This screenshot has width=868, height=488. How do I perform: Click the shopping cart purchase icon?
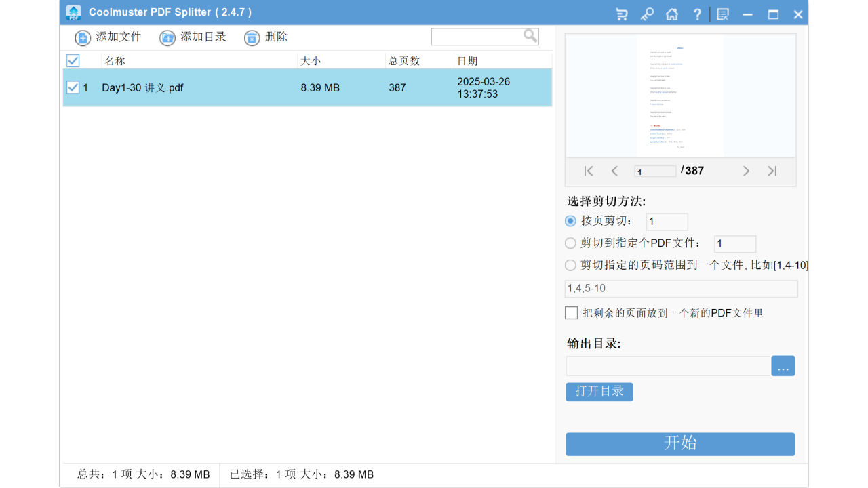[x=621, y=14]
